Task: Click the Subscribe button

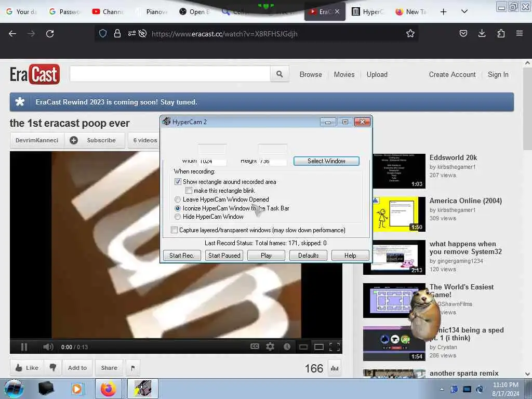Action: click(101, 140)
